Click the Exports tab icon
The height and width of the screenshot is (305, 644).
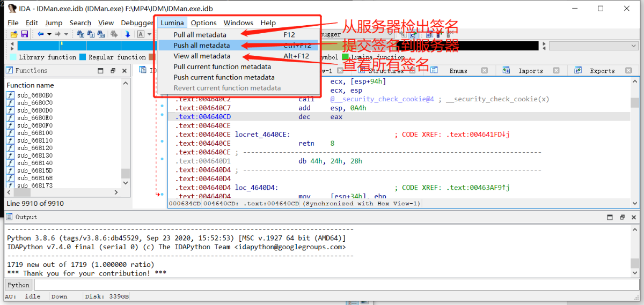click(578, 70)
